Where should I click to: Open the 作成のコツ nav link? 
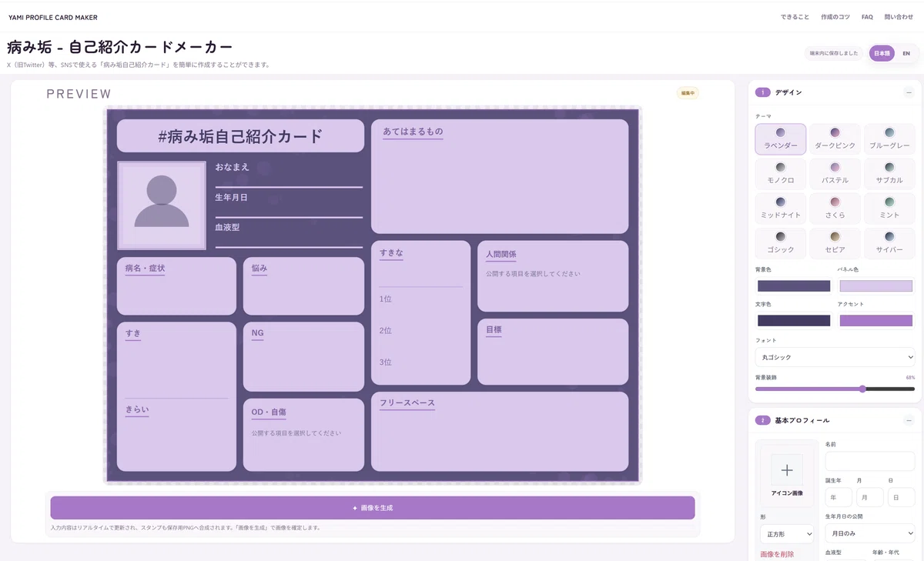tap(835, 17)
